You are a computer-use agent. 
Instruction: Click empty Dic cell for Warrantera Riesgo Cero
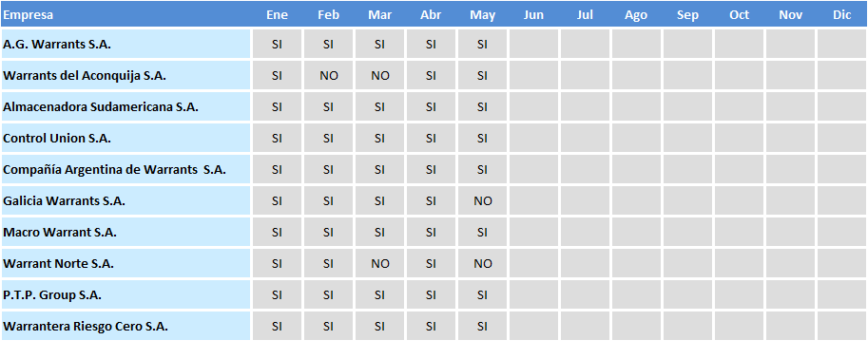(x=842, y=327)
